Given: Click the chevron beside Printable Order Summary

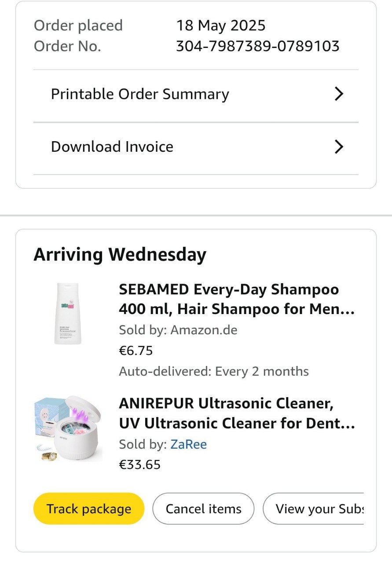Looking at the screenshot, I should 338,94.
